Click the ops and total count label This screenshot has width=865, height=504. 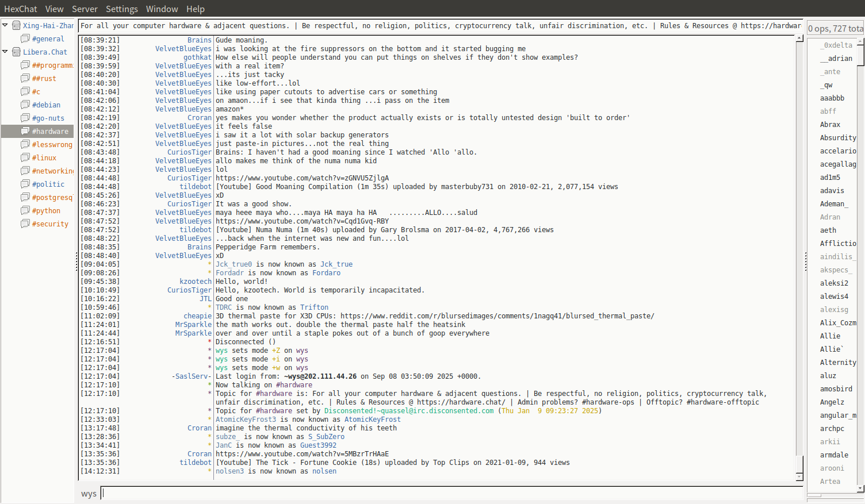pos(836,28)
